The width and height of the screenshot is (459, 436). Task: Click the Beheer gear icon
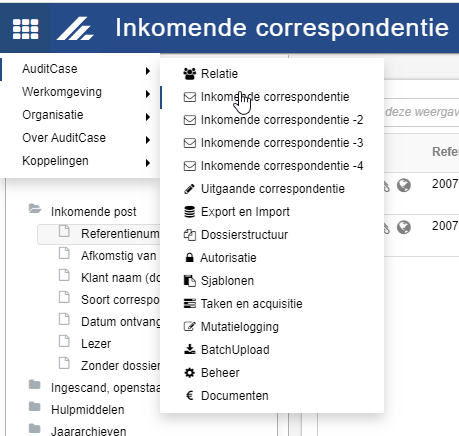[x=190, y=373]
